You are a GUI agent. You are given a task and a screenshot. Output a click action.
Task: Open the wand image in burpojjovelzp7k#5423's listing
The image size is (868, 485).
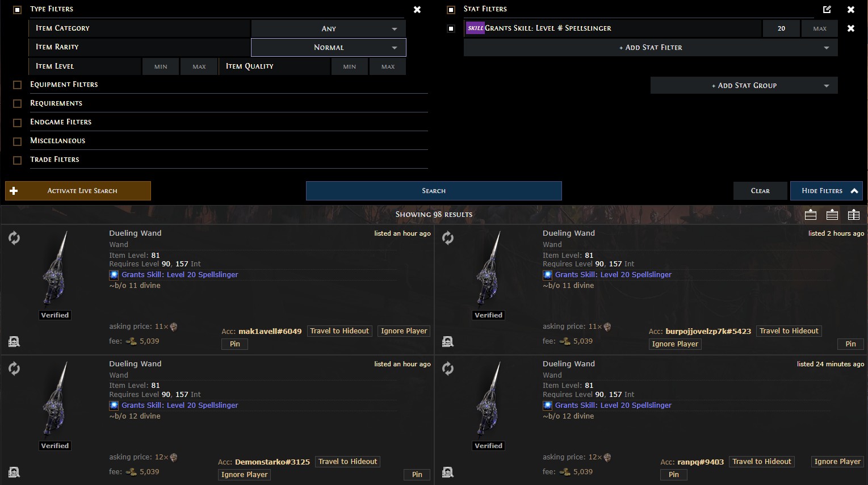click(x=489, y=269)
